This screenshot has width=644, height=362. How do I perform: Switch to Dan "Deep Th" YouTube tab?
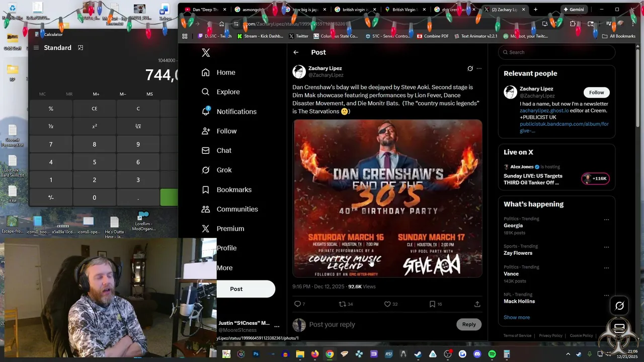205,10
